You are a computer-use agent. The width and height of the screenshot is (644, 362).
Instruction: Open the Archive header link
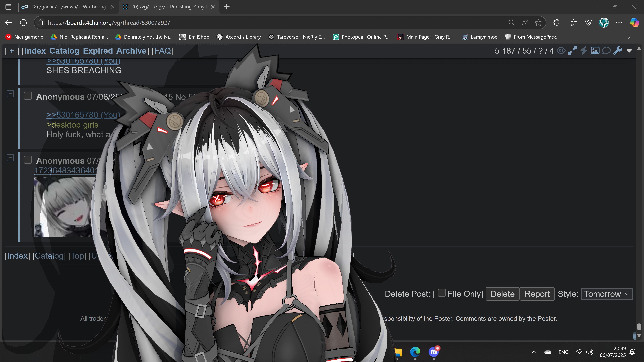[x=131, y=51]
